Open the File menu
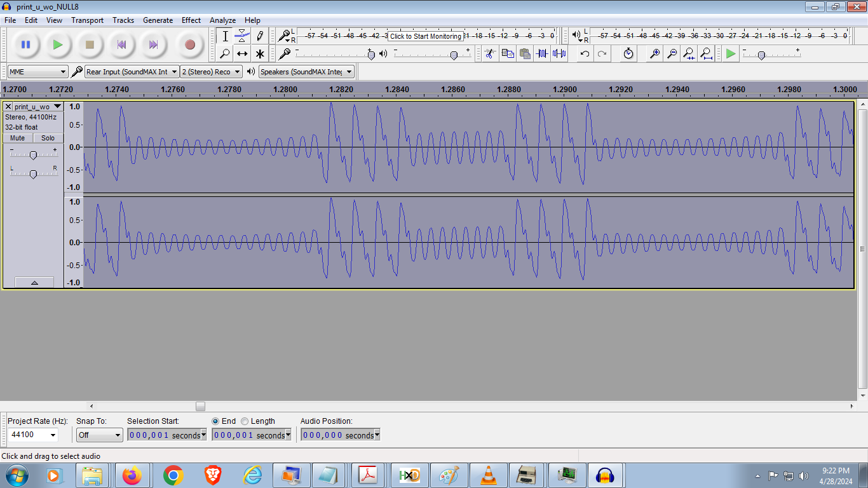Screen dimensions: 868x488 click(10, 20)
